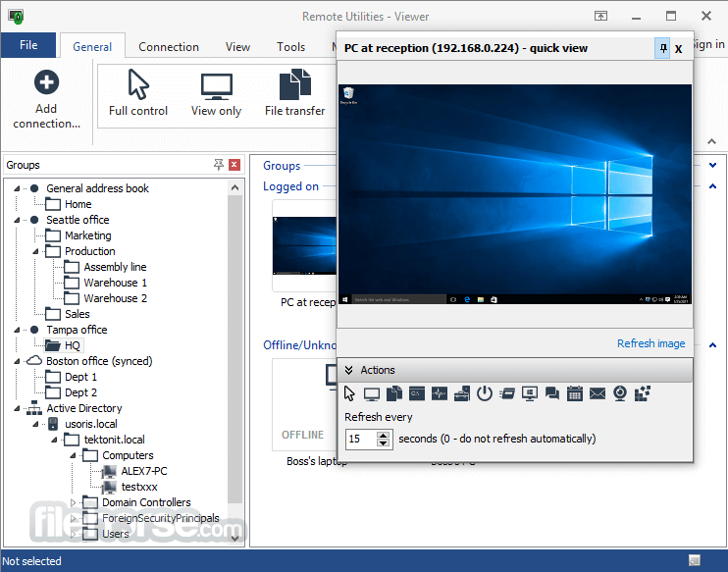Collapse the Actions section chevron
This screenshot has height=572, width=728.
(349, 370)
